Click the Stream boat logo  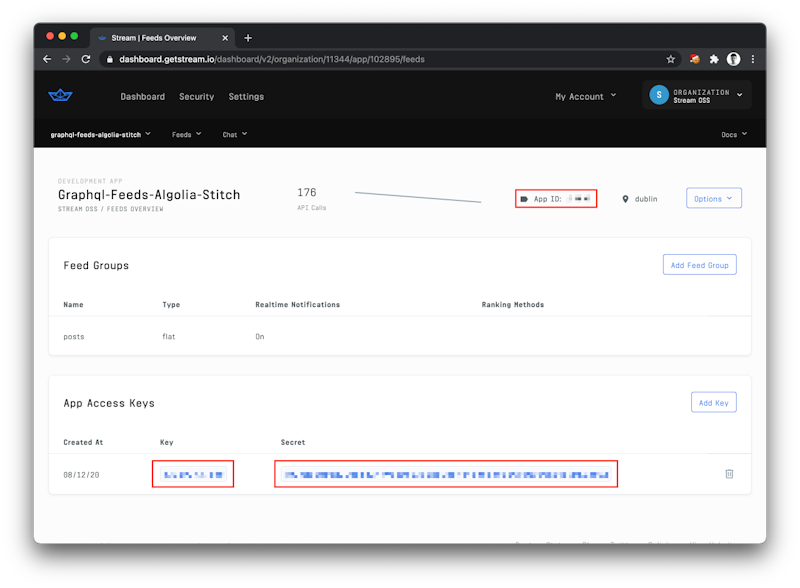pos(60,95)
